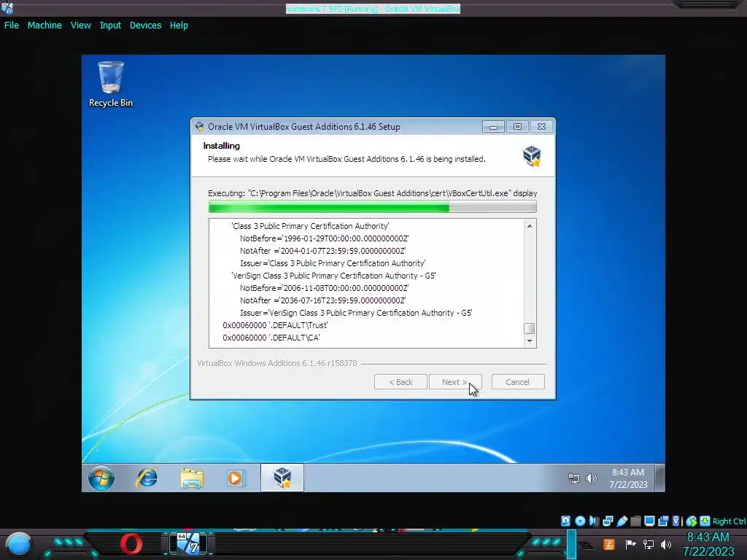Click VirtualBox network adapters status icon

tap(608, 521)
